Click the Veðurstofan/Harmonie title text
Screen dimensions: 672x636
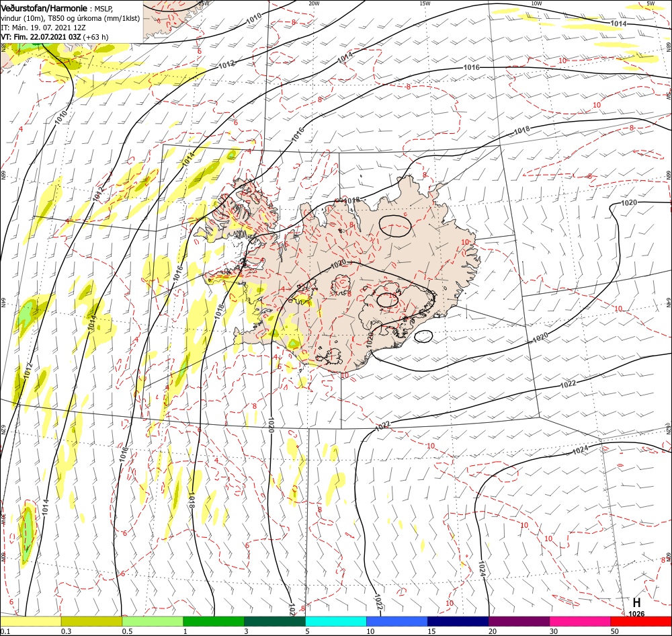pos(44,8)
